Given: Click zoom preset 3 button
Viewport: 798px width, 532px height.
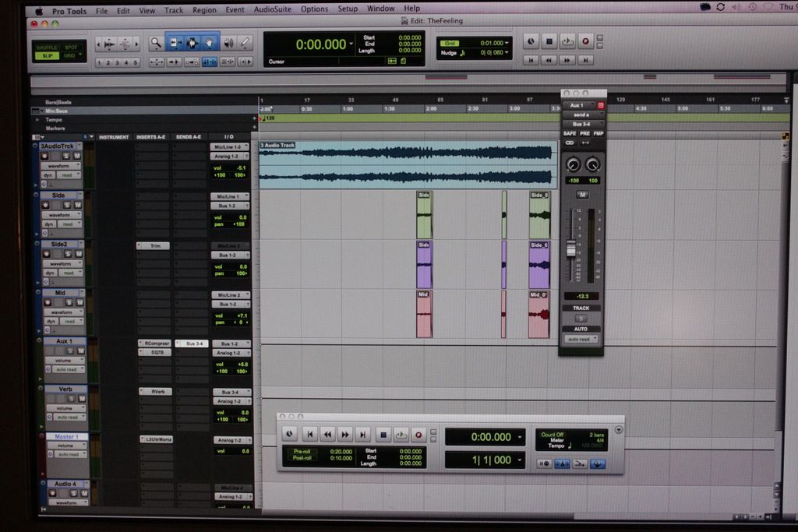Looking at the screenshot, I should click(117, 62).
